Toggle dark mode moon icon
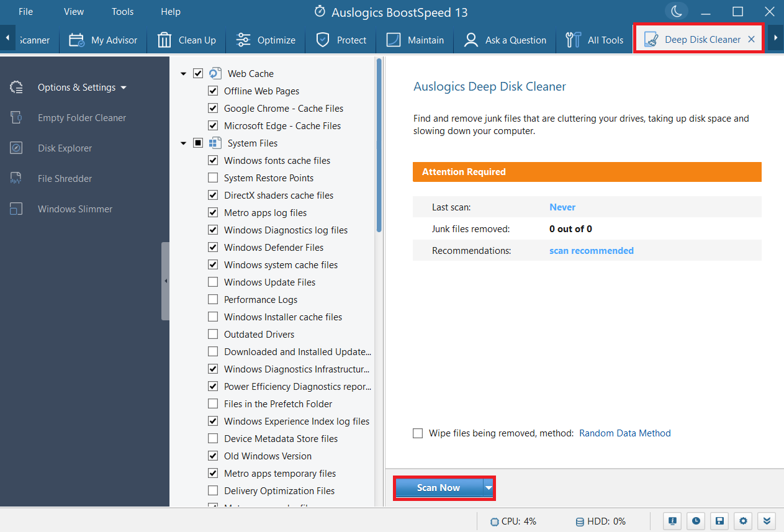The width and height of the screenshot is (784, 532). click(x=677, y=11)
